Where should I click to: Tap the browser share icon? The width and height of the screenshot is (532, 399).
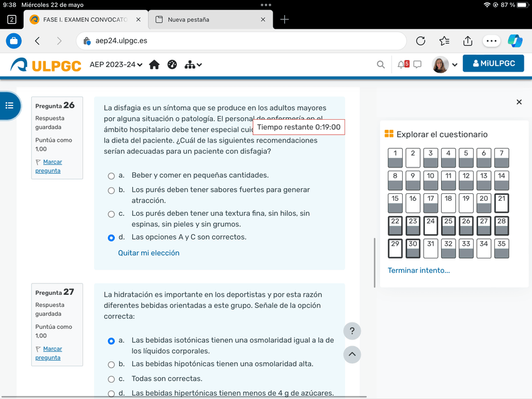(x=467, y=41)
